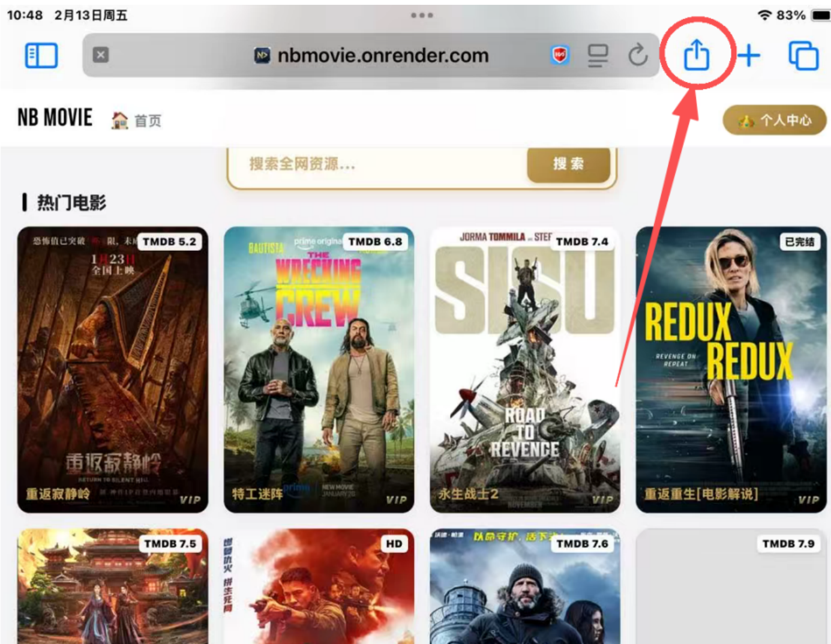Screen dimensions: 831x644
Task: Click the TMDB 7.4 rating badge
Action: [582, 242]
